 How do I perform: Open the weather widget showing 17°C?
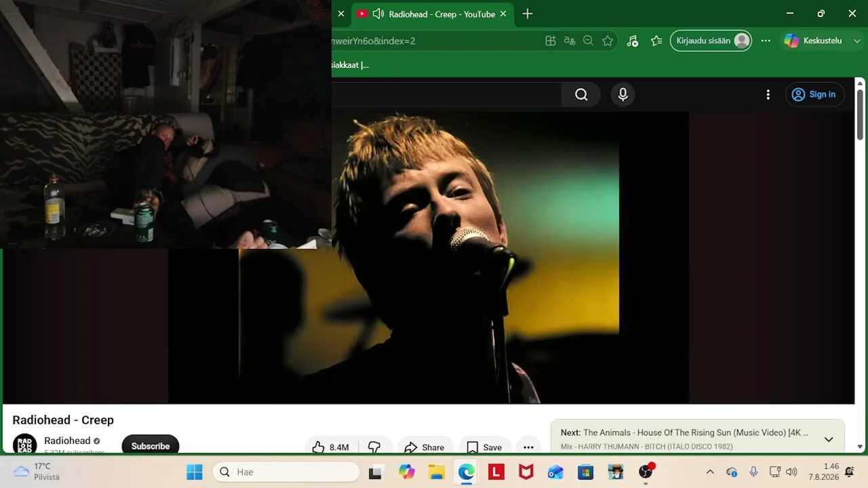(37, 472)
